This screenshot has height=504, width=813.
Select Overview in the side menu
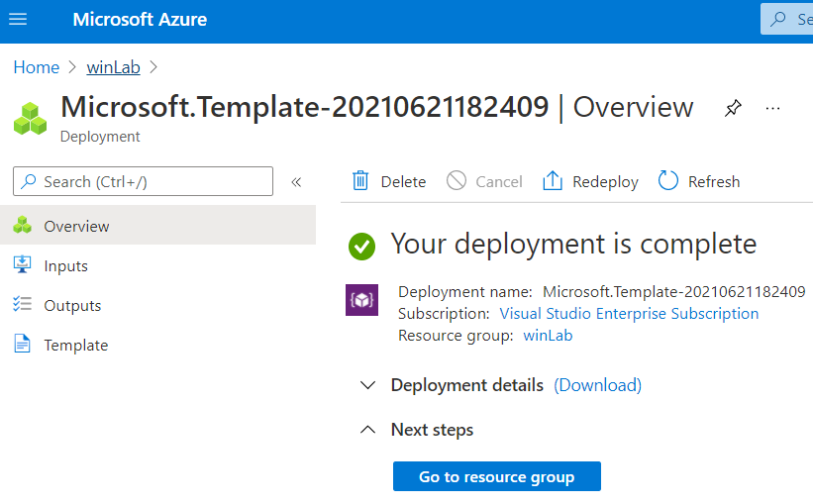158,225
